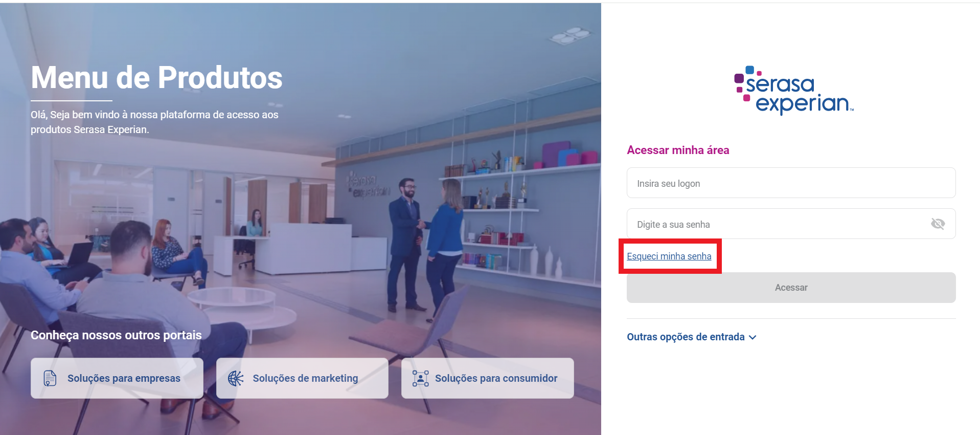Viewport: 980px width, 435px height.
Task: Open the Soluções para consumidor portal
Action: click(488, 378)
